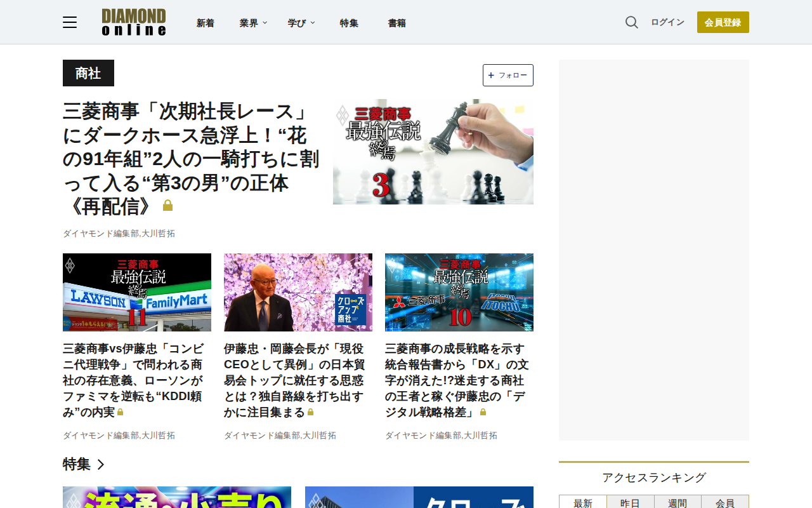
Task: Read the コンビニ代理戦争 article
Action: [134, 380]
